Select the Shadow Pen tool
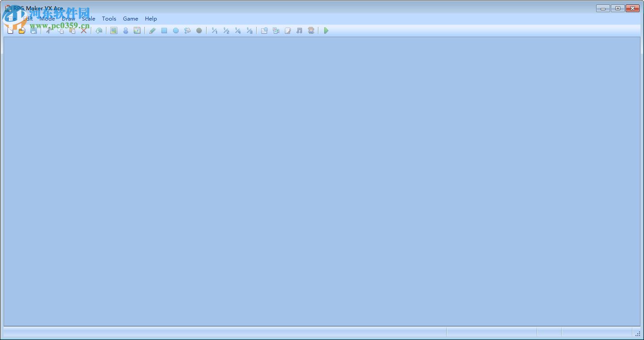The width and height of the screenshot is (644, 340). coord(199,30)
